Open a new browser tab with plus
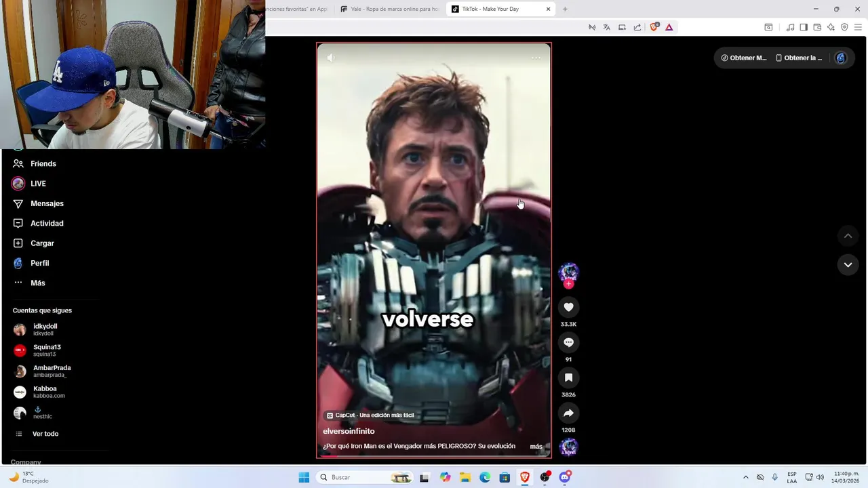The image size is (868, 488). (x=565, y=9)
